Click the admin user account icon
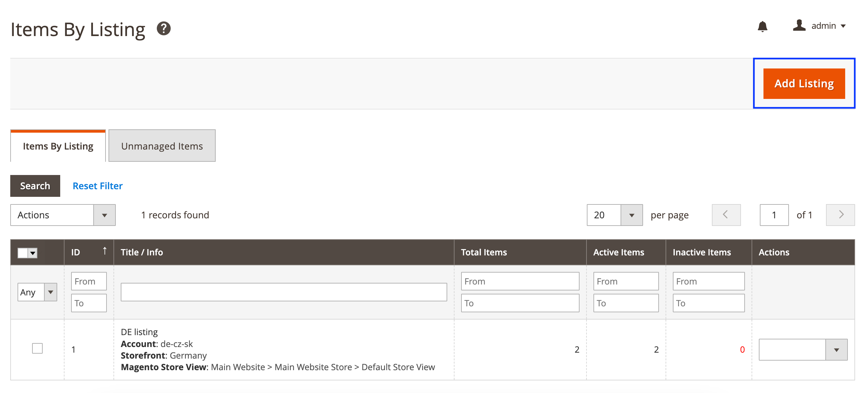Viewport: 868px width, 393px height. pyautogui.click(x=799, y=25)
